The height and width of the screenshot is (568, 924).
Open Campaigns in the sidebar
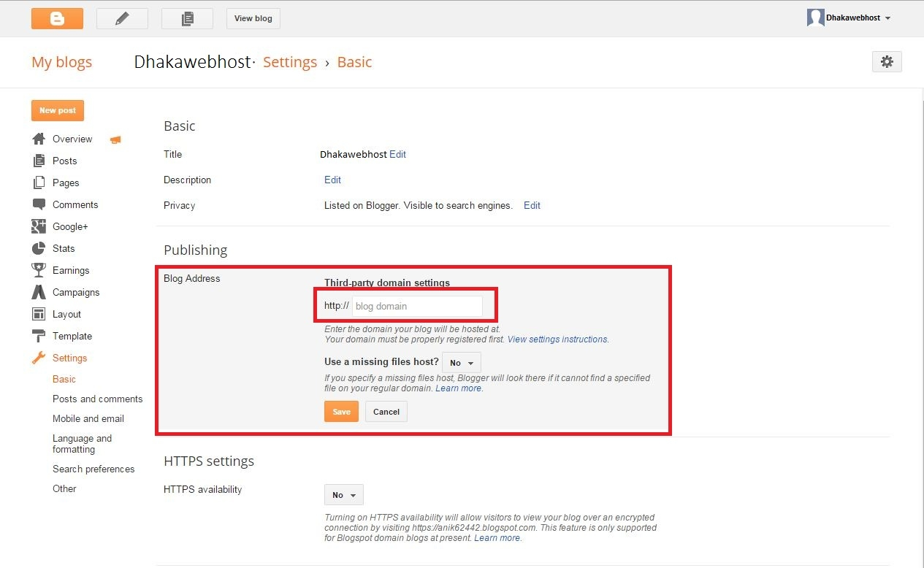(76, 292)
